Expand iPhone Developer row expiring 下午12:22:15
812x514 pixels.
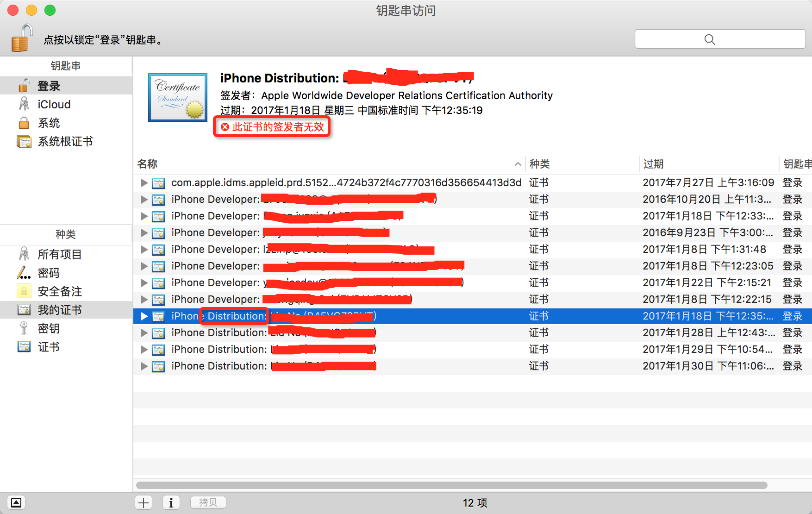tap(144, 300)
